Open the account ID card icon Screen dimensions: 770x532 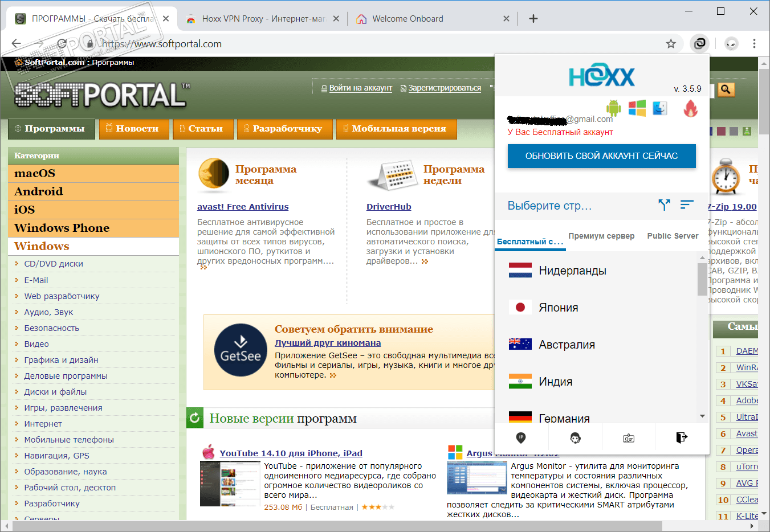coord(629,438)
